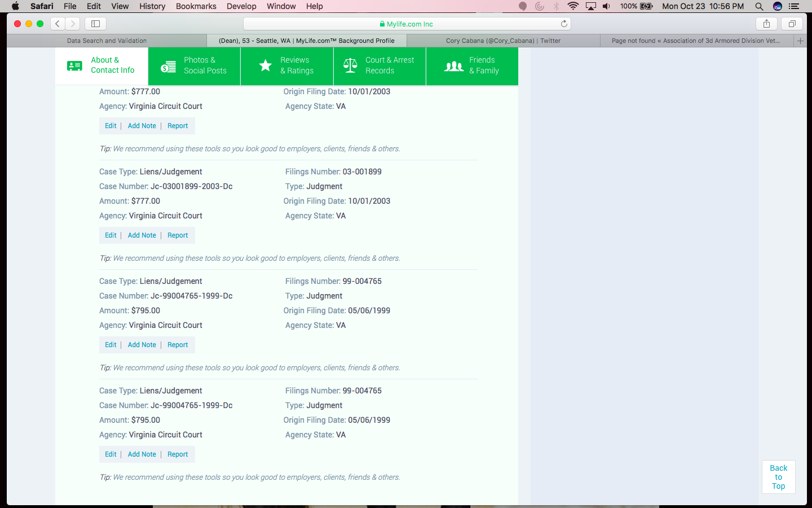The image size is (812, 508).
Task: Click the Reviews & Ratings star icon
Action: (x=265, y=65)
